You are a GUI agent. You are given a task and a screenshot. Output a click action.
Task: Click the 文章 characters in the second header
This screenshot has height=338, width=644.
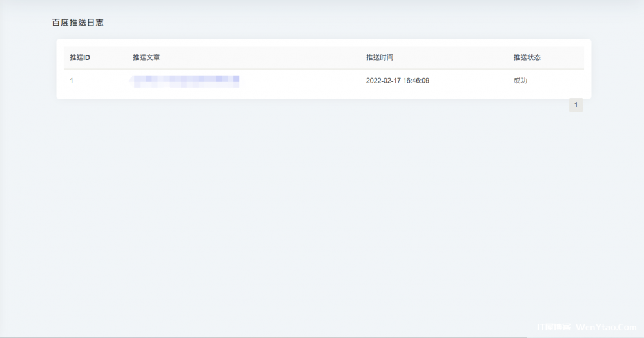[x=153, y=57]
